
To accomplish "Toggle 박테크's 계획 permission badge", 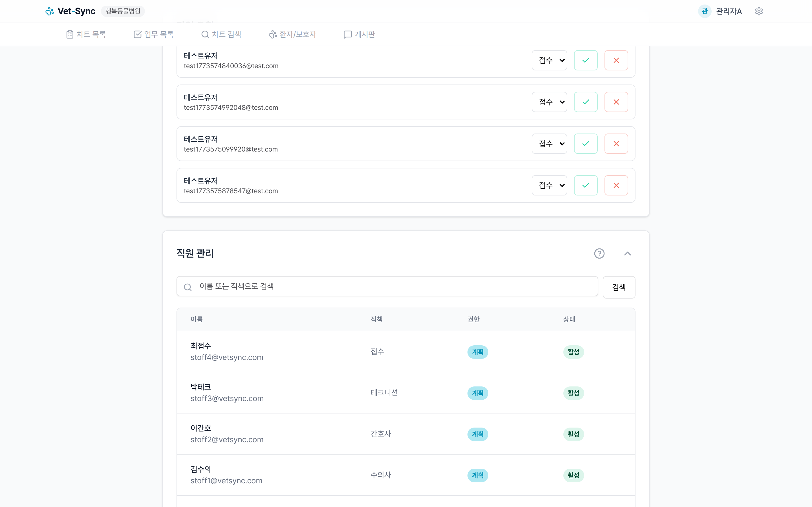I will point(478,393).
